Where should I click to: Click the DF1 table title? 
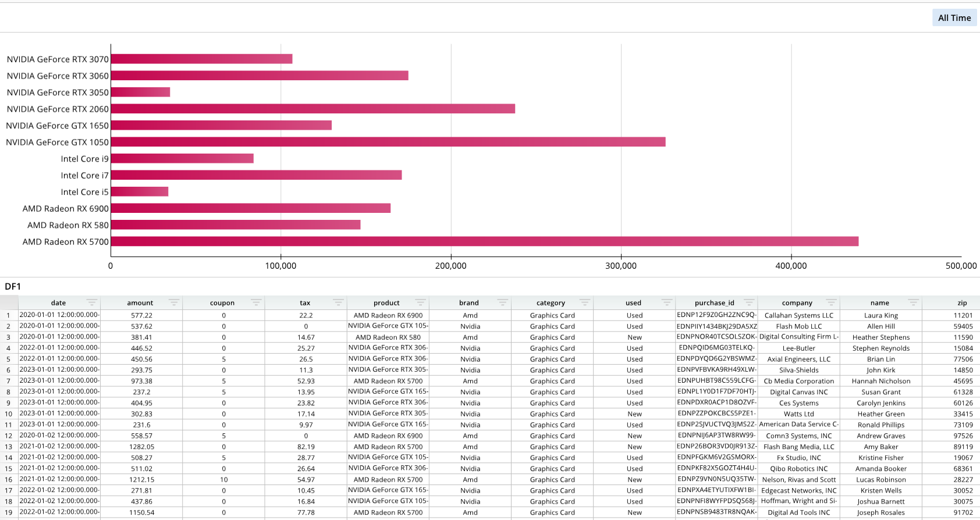[x=13, y=286]
